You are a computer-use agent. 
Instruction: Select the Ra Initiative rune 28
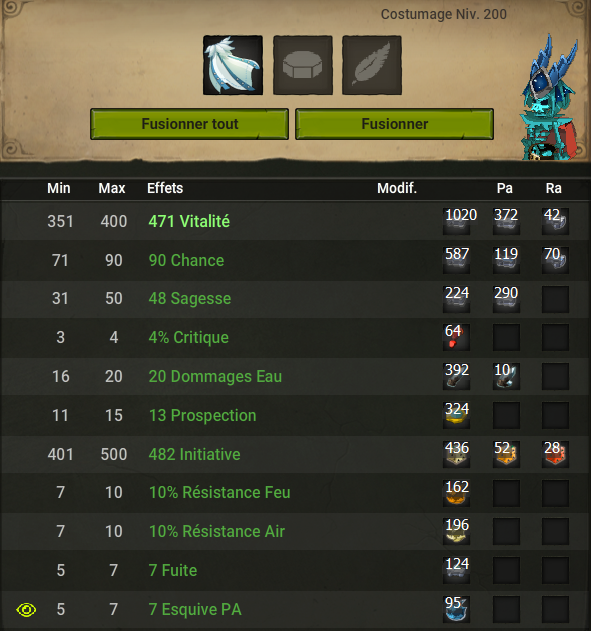pyautogui.click(x=555, y=454)
